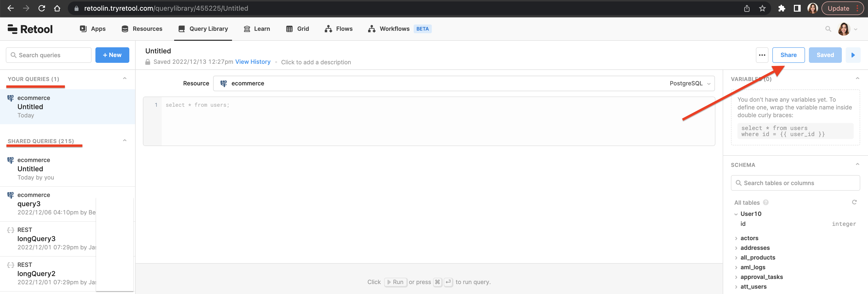Expand the actors table
Image resolution: width=868 pixels, height=294 pixels.
[x=736, y=238]
